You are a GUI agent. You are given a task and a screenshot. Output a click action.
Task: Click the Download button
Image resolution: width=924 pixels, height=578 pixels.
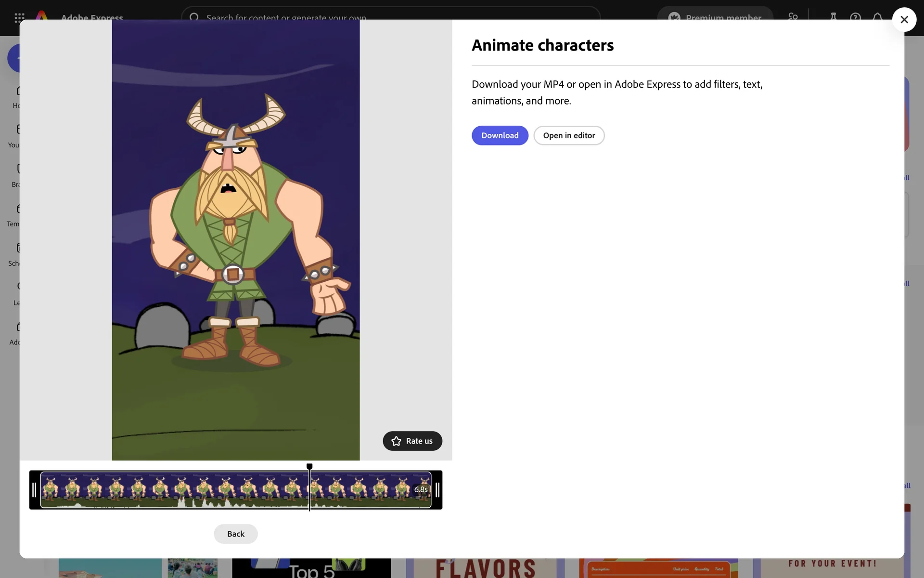[x=500, y=135]
